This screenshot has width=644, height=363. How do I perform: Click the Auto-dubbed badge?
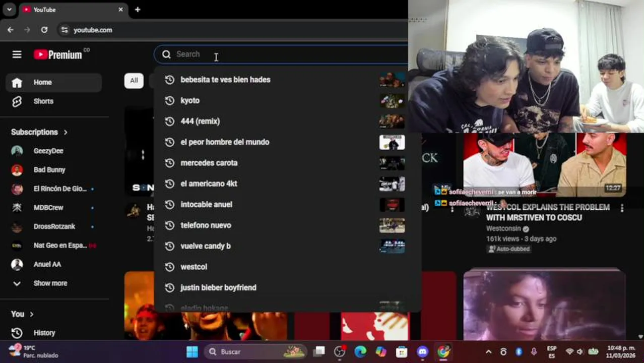pos(508,249)
